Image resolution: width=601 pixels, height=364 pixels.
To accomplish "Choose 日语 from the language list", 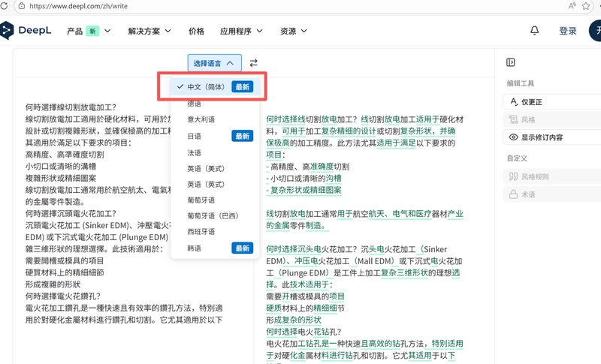I will [194, 136].
